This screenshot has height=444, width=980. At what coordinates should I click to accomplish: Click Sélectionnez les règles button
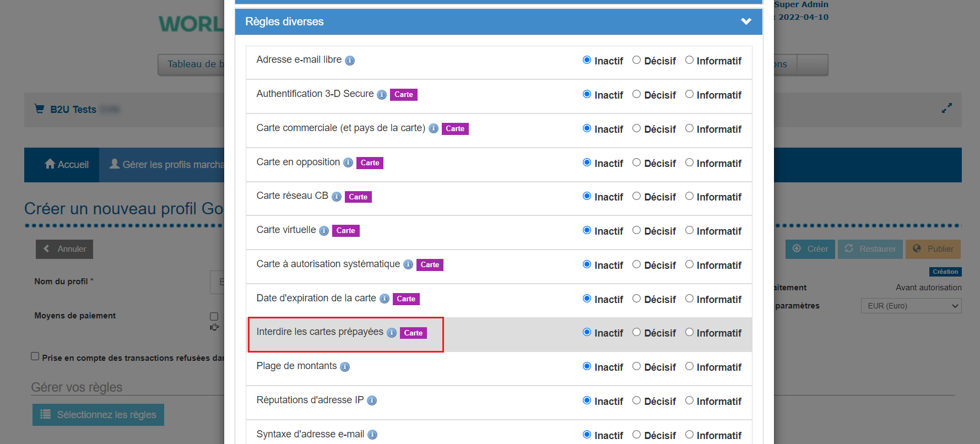98,415
